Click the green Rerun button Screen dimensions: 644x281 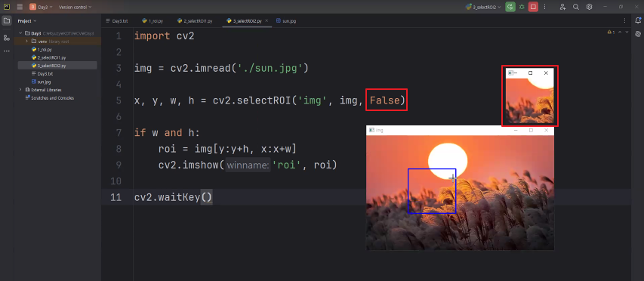[x=510, y=7]
